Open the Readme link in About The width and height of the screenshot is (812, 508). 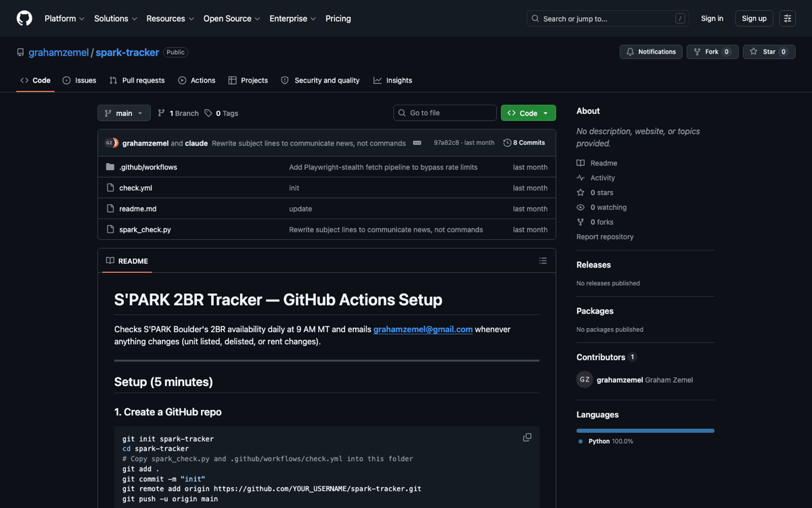(597, 163)
